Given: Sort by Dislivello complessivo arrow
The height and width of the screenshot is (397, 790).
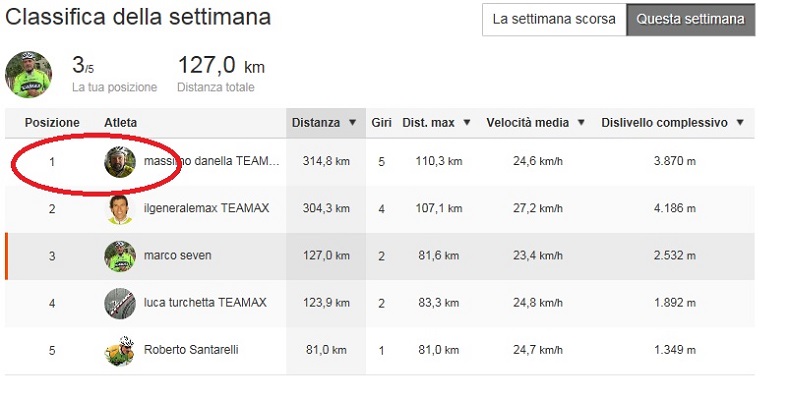Looking at the screenshot, I should (740, 122).
